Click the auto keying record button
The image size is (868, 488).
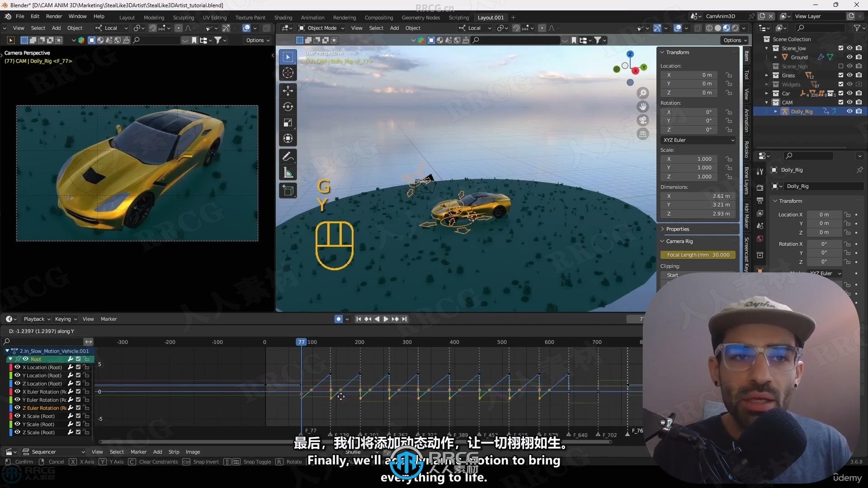point(339,319)
